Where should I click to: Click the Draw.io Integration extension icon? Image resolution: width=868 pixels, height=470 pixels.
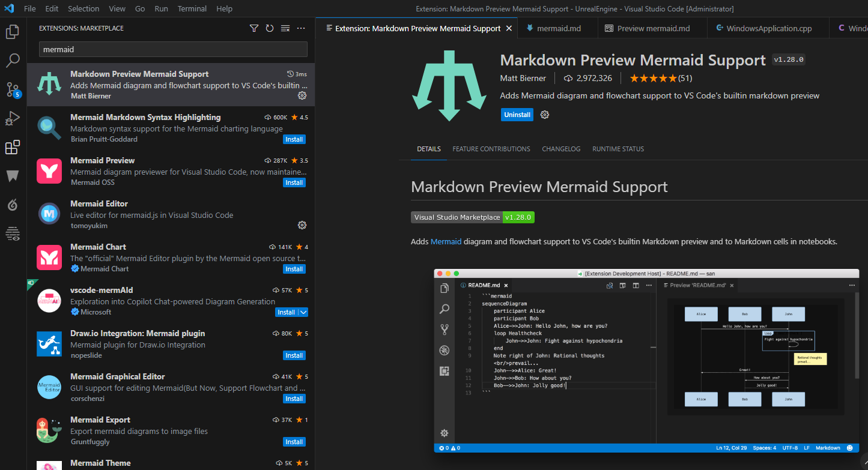pos(49,344)
